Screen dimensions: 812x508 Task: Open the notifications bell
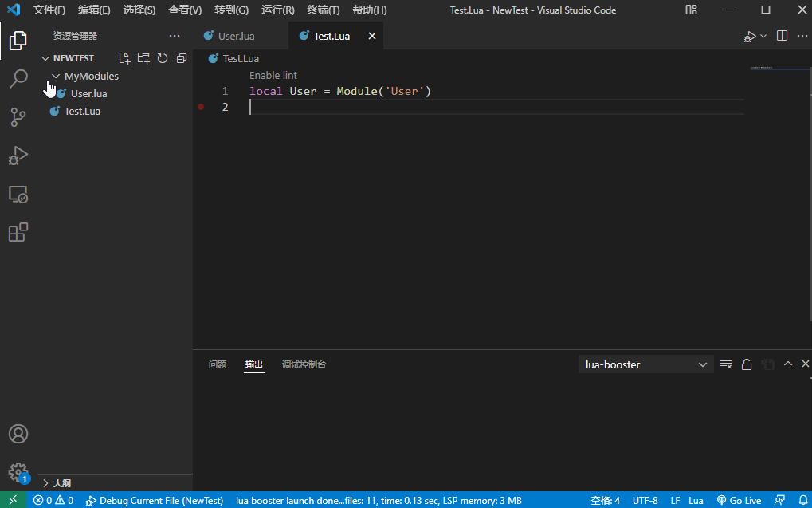(x=802, y=500)
